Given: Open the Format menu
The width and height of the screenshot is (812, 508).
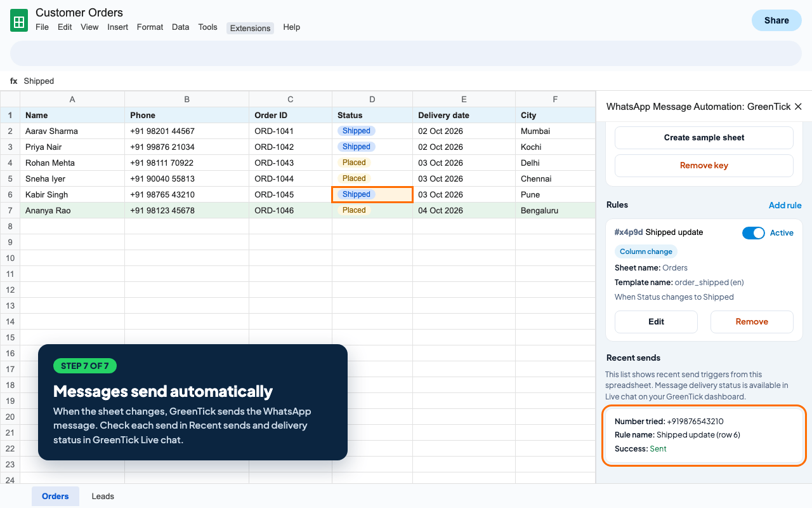Looking at the screenshot, I should [150, 27].
